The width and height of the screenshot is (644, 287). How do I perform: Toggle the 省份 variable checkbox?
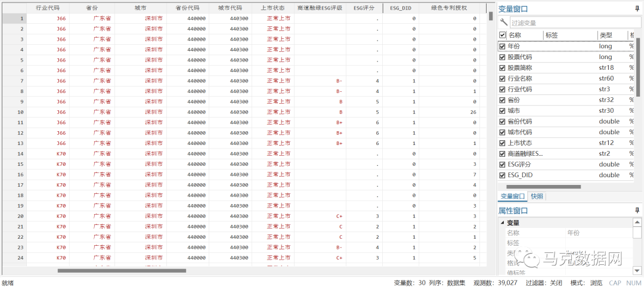[x=502, y=100]
